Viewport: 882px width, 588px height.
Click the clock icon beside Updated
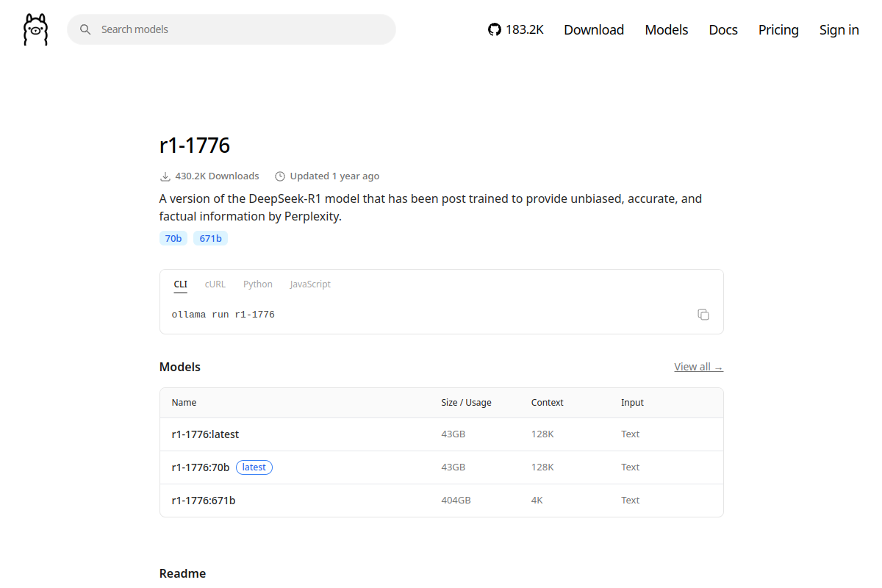click(x=280, y=176)
